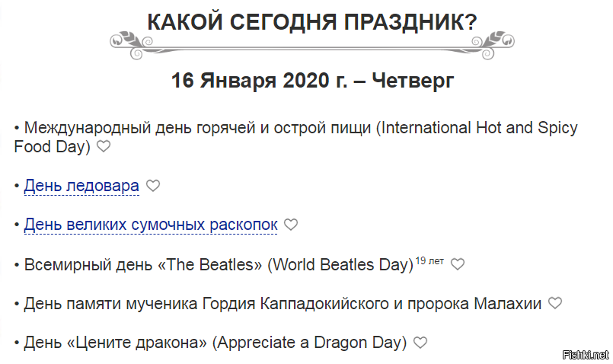Favorite День великих сумочных раскопок with heart

[290, 225]
